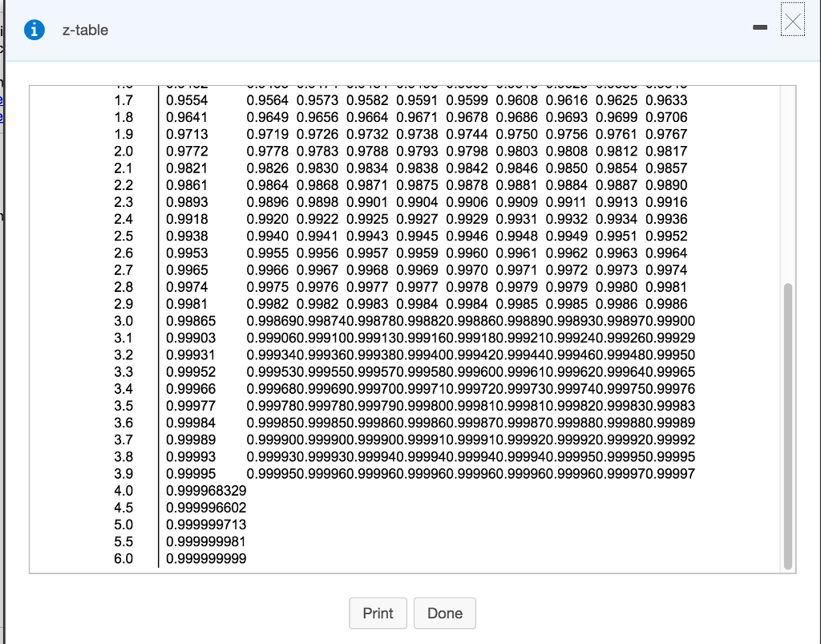Select value 0.99984 in row 3.6
This screenshot has width=821, height=644.
click(191, 423)
